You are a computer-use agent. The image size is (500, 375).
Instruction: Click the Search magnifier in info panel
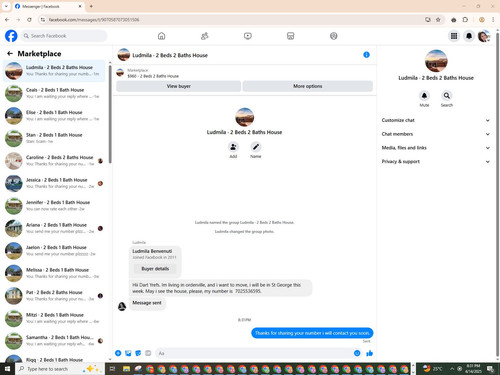point(447,96)
